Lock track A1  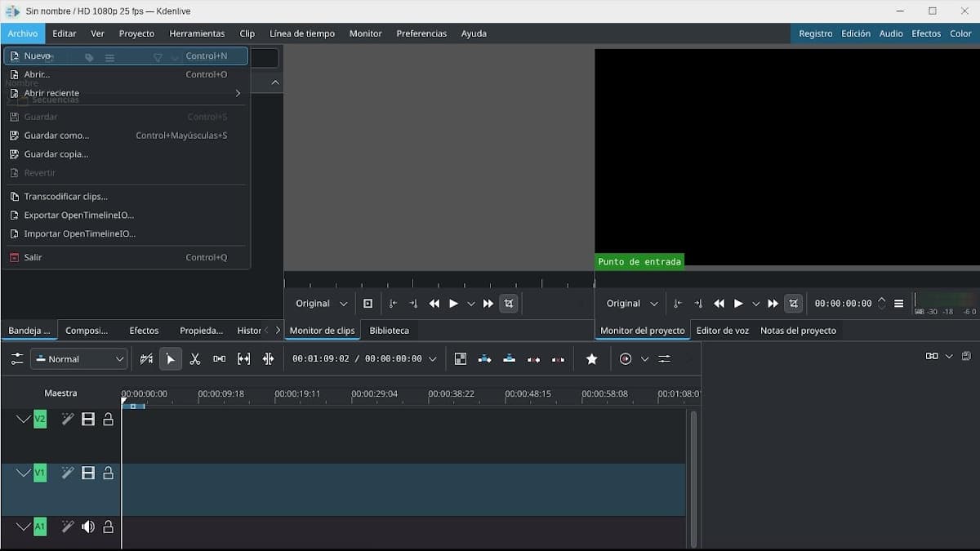pyautogui.click(x=108, y=527)
